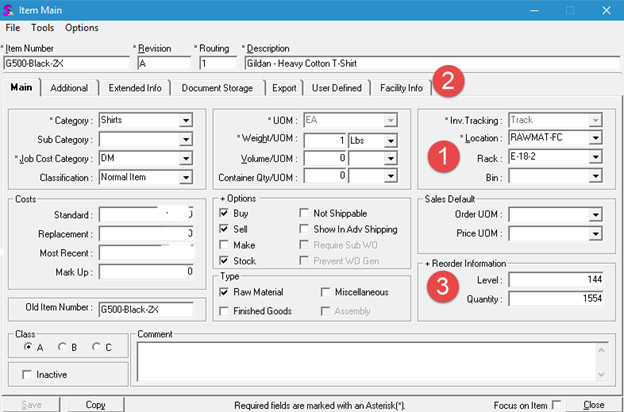Enable the Not Shippable checkbox
624x412 pixels.
pos(306,213)
